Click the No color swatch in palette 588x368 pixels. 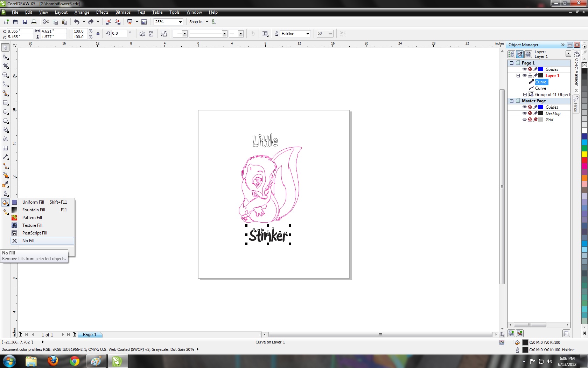(x=584, y=65)
